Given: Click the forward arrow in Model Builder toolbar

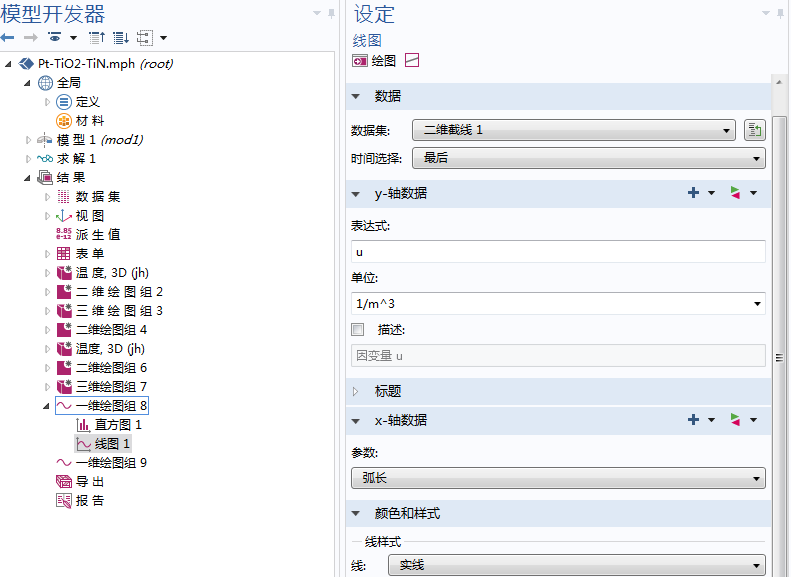Looking at the screenshot, I should pyautogui.click(x=31, y=38).
